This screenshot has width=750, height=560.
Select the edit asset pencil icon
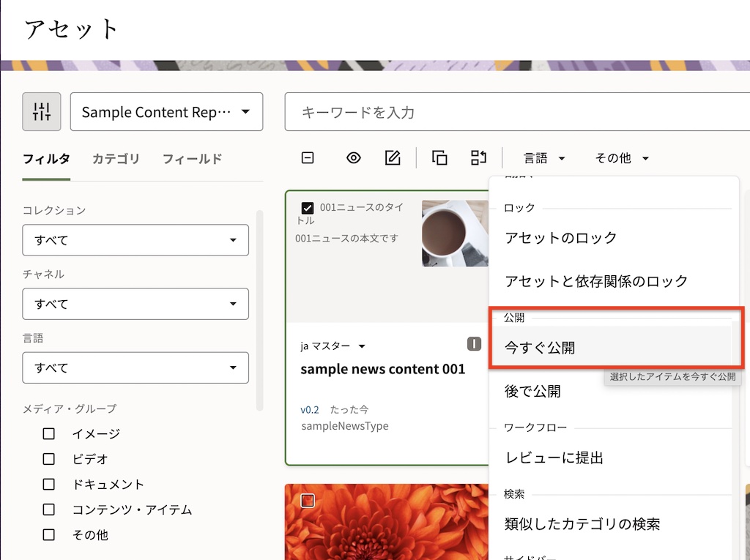pyautogui.click(x=393, y=157)
